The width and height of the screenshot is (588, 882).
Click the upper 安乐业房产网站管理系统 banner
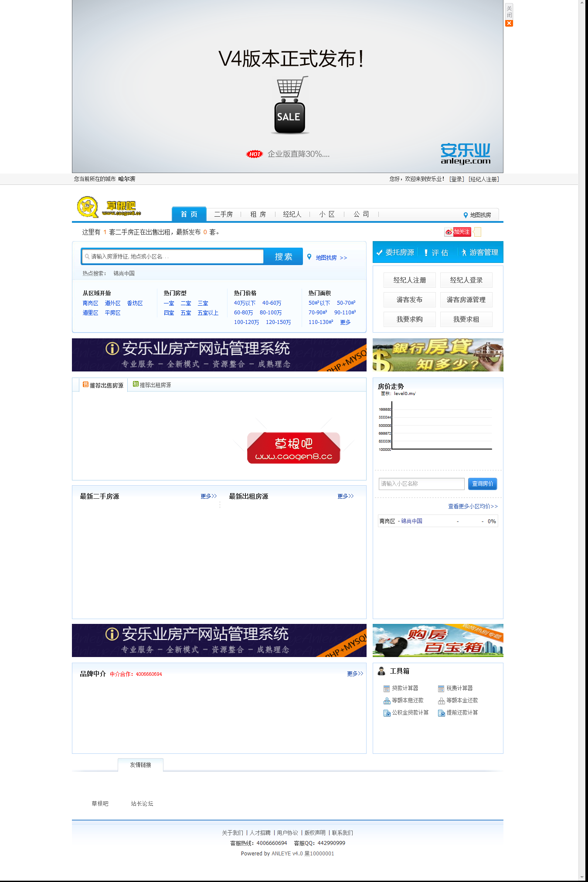(219, 355)
